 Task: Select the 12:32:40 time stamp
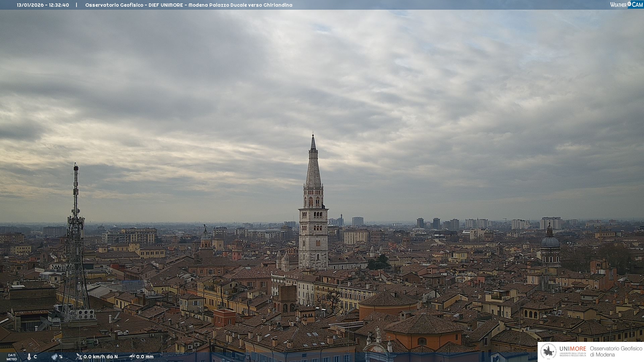[59, 5]
